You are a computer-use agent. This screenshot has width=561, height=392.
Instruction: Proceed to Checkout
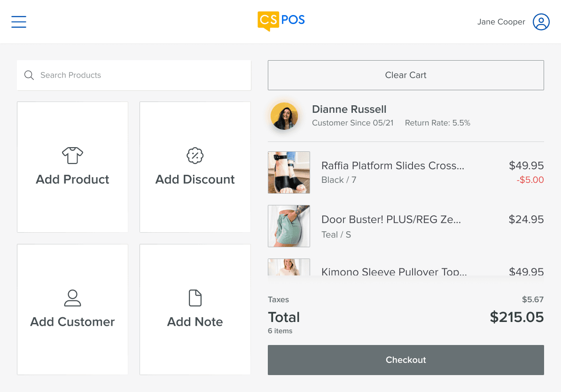coord(406,360)
